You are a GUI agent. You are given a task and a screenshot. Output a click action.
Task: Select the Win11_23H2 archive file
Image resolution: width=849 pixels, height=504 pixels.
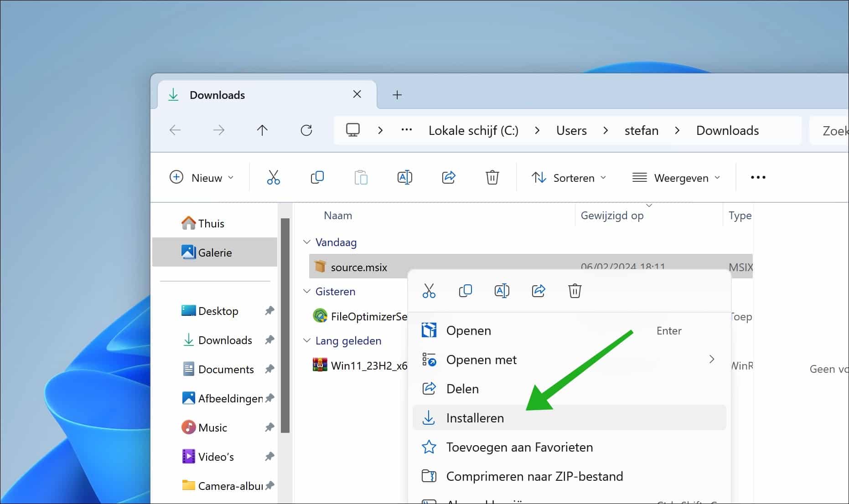tap(359, 365)
